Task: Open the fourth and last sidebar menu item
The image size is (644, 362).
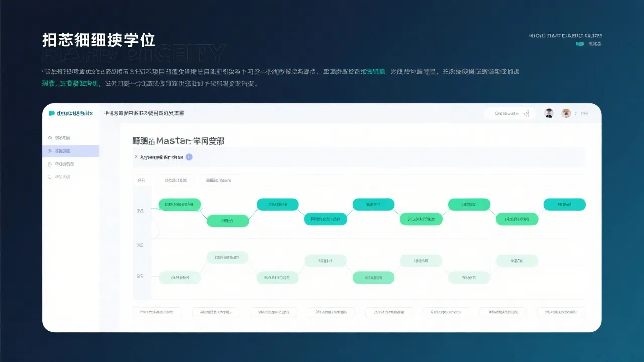Action: [70, 177]
